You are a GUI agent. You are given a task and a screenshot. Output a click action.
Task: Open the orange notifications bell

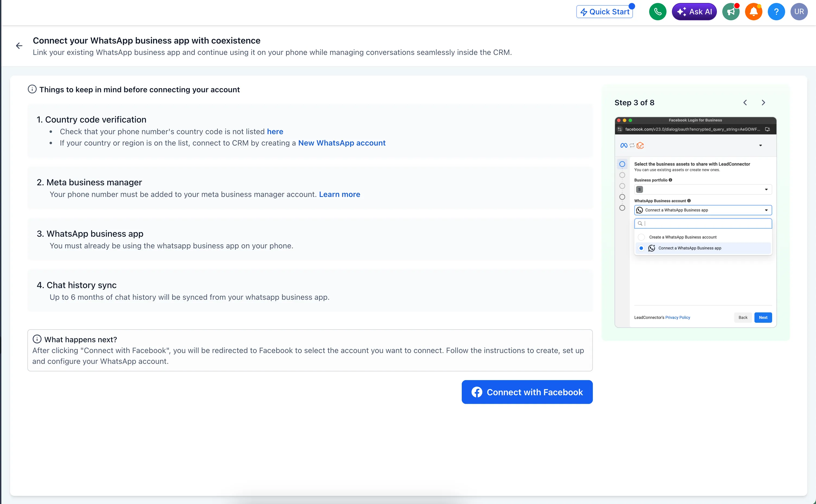coord(753,12)
